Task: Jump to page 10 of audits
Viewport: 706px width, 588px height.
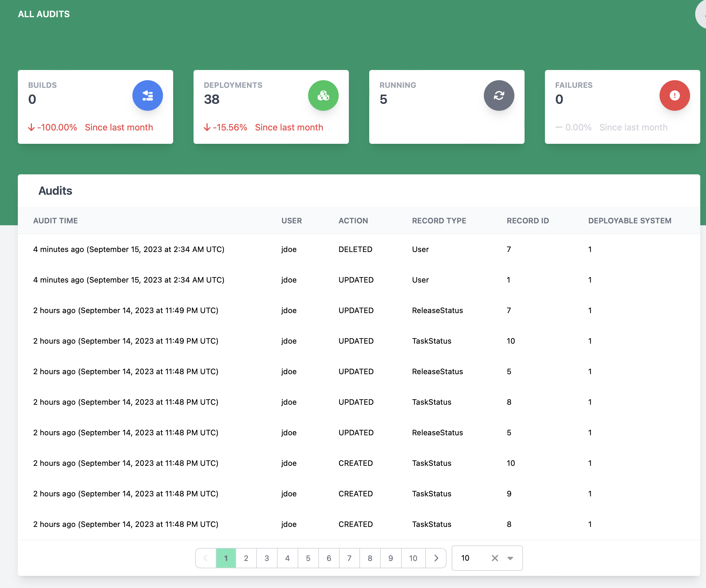Action: point(413,558)
